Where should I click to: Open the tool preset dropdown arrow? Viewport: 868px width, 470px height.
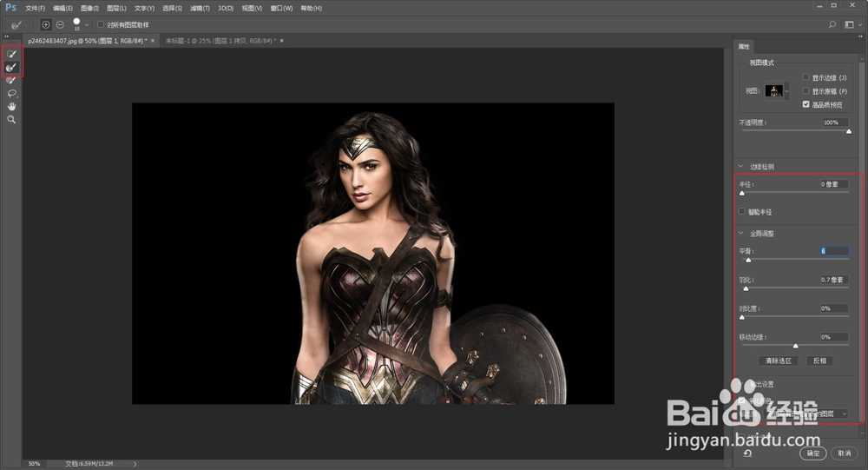point(27,25)
